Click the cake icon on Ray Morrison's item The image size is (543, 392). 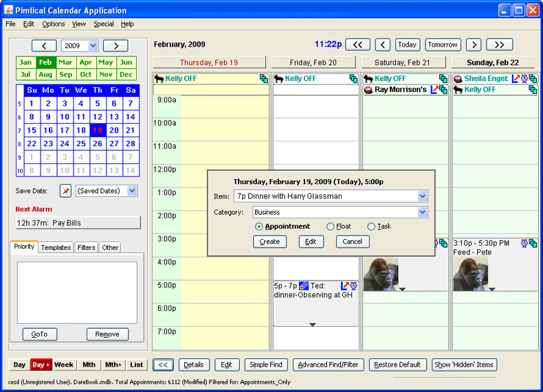pos(368,90)
